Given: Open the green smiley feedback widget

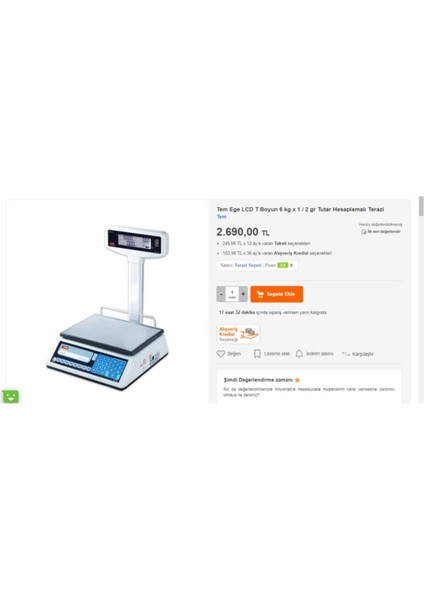Looking at the screenshot, I should [11, 396].
